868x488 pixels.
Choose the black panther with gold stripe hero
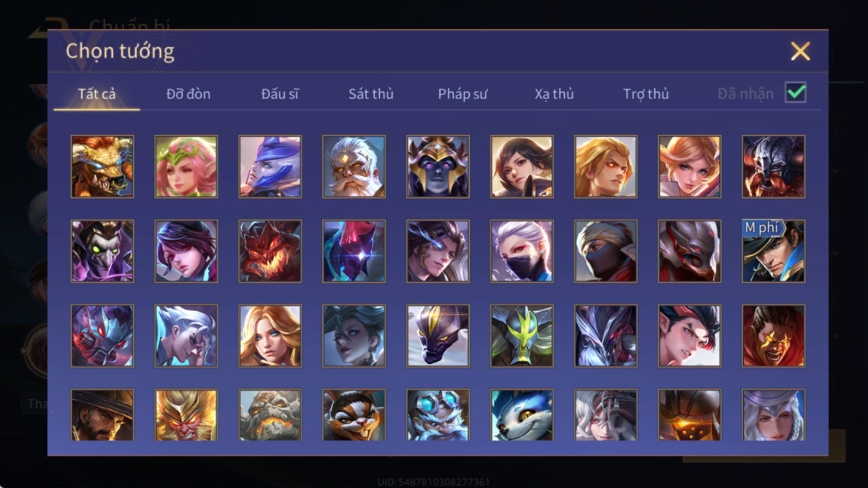[438, 336]
